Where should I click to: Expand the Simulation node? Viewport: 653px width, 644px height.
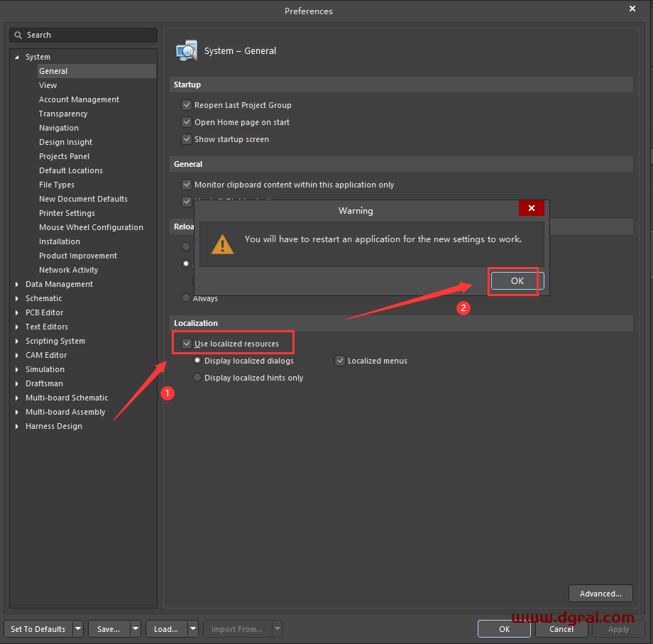[16, 369]
